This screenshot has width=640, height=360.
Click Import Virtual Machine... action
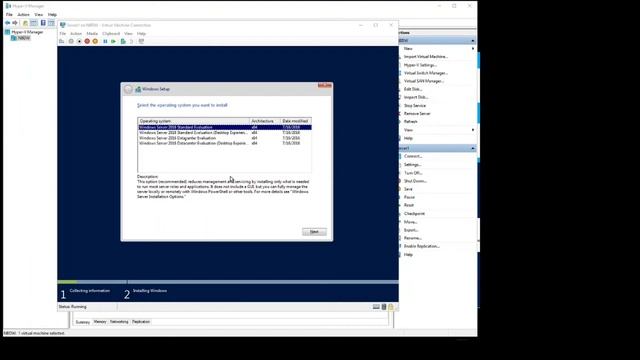click(426, 57)
